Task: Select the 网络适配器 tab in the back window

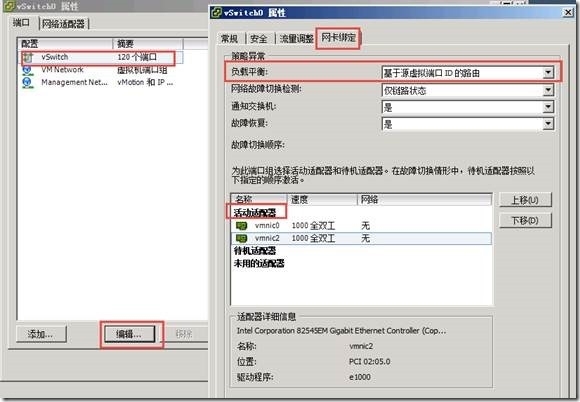Action: (x=63, y=24)
